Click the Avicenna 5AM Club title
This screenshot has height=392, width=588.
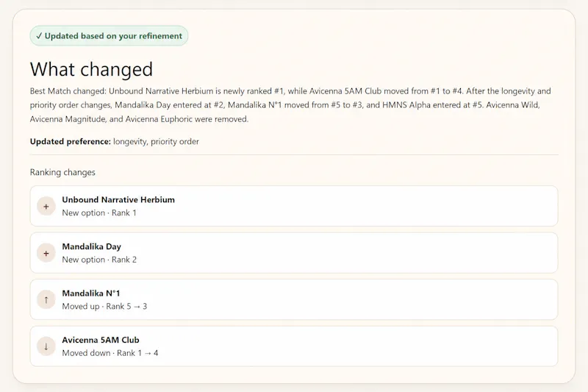(x=101, y=340)
